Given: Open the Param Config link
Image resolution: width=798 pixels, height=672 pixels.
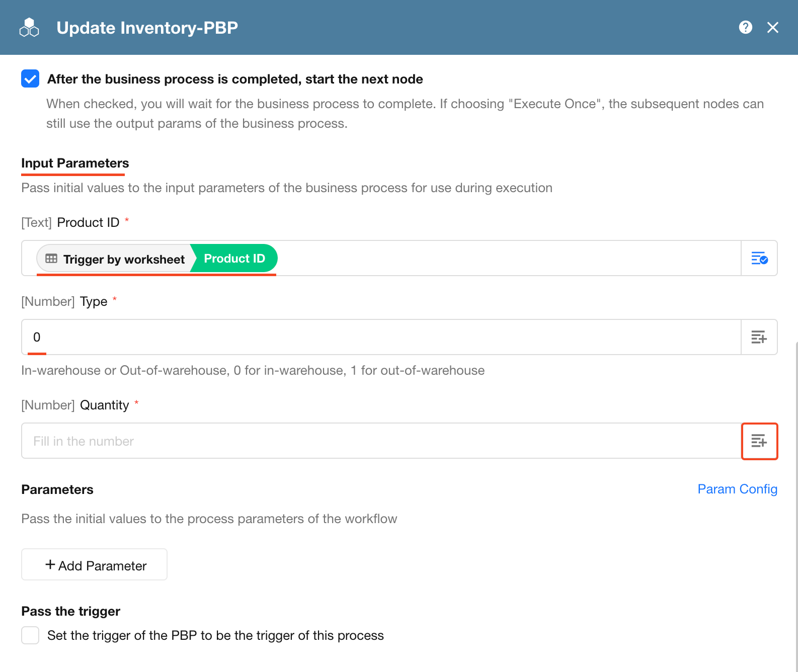Looking at the screenshot, I should [737, 489].
